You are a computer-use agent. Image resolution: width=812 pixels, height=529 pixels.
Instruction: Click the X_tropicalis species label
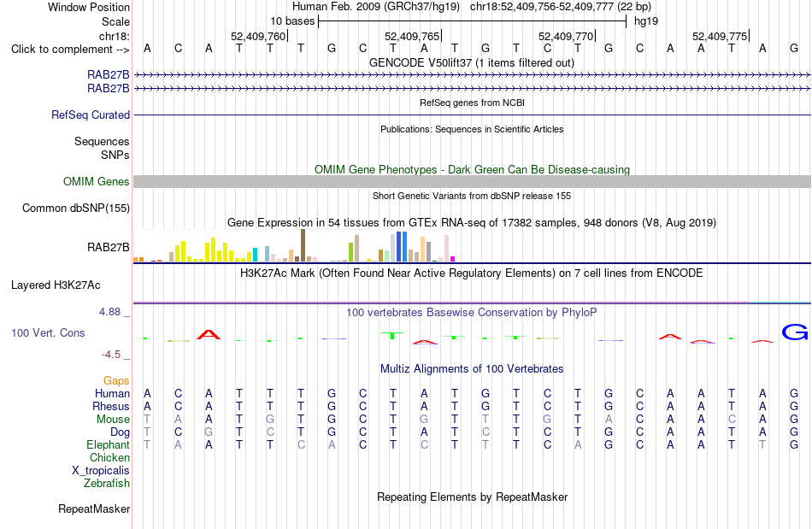[x=101, y=471]
